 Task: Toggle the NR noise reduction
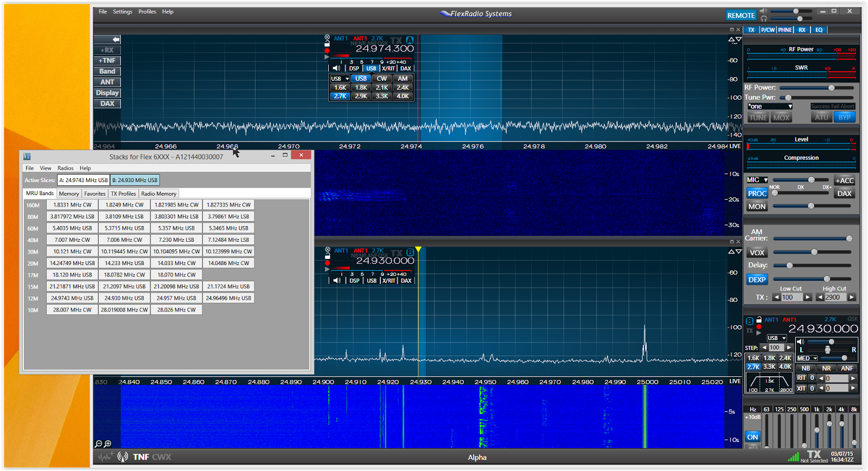coord(826,368)
